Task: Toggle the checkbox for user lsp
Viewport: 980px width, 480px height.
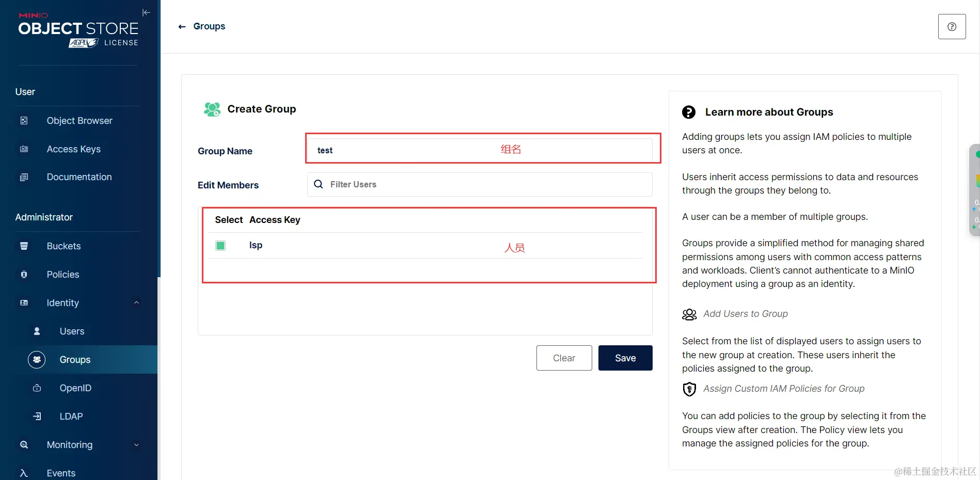Action: 220,246
